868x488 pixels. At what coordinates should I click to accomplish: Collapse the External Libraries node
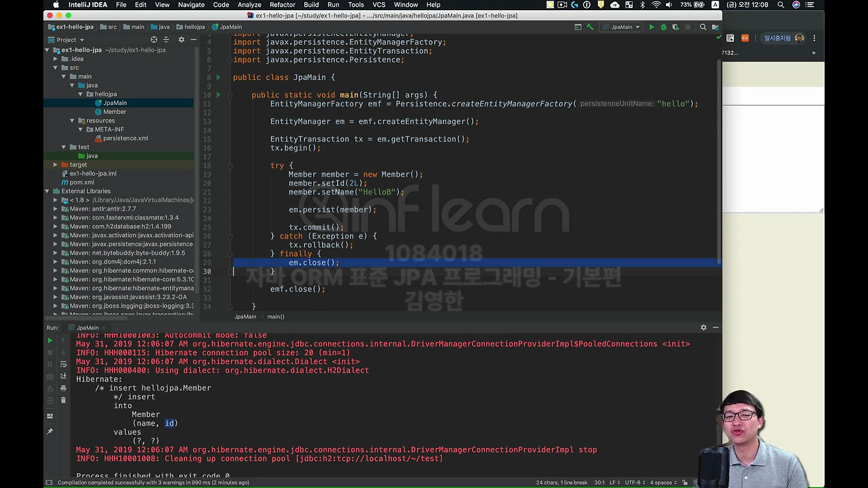47,191
